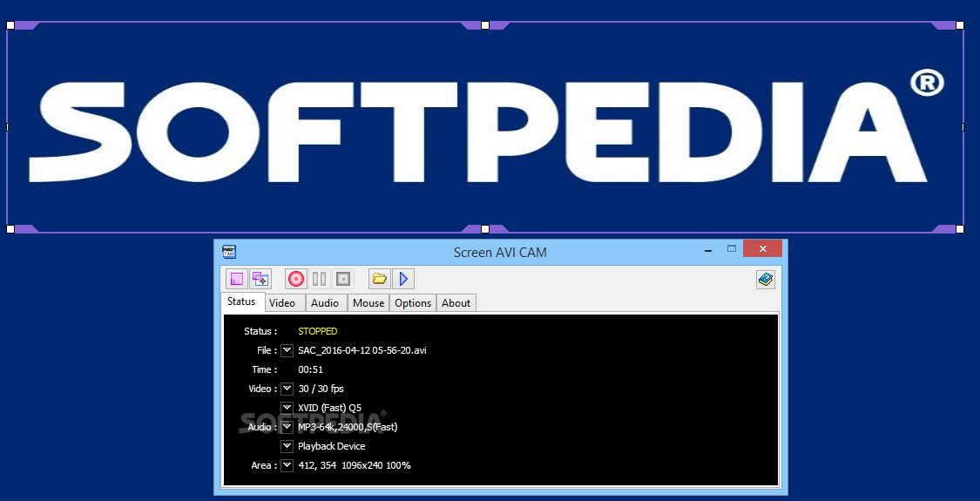Click the bottom-right capture region handle

click(x=960, y=229)
